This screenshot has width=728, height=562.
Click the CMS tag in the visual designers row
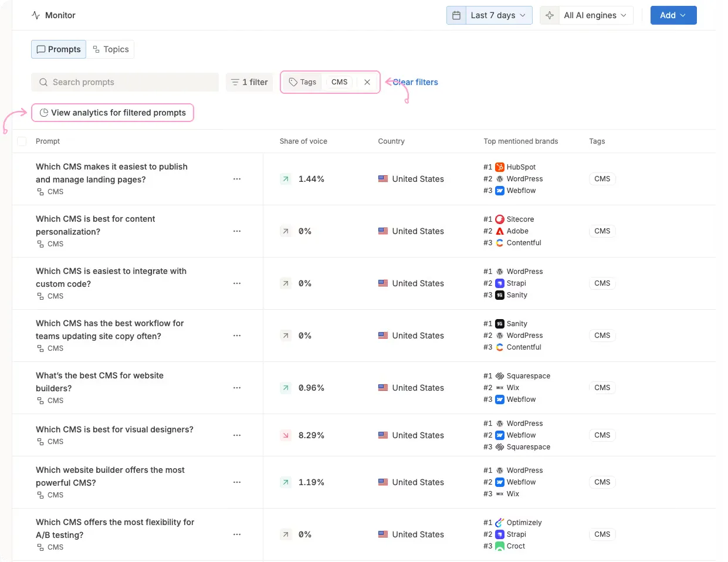click(x=602, y=435)
